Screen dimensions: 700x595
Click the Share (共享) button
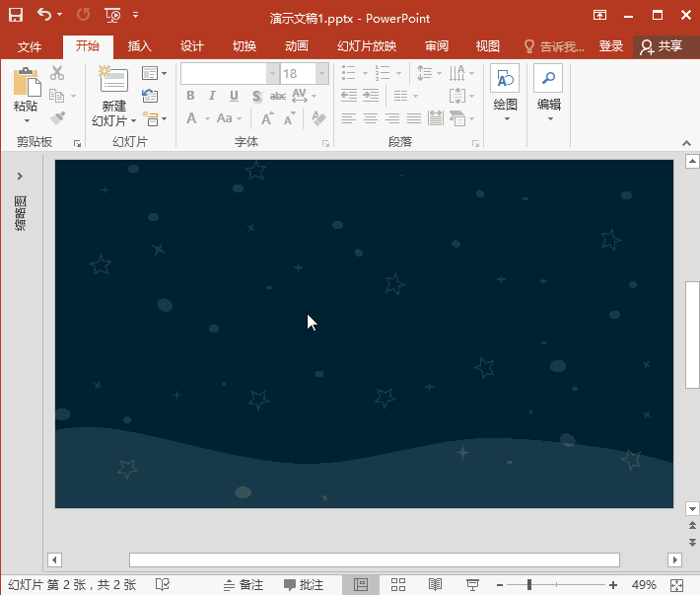coord(661,46)
